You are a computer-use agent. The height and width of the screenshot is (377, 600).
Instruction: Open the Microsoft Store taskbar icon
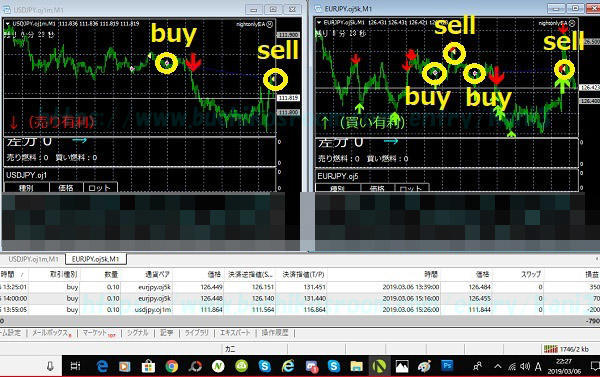click(148, 367)
